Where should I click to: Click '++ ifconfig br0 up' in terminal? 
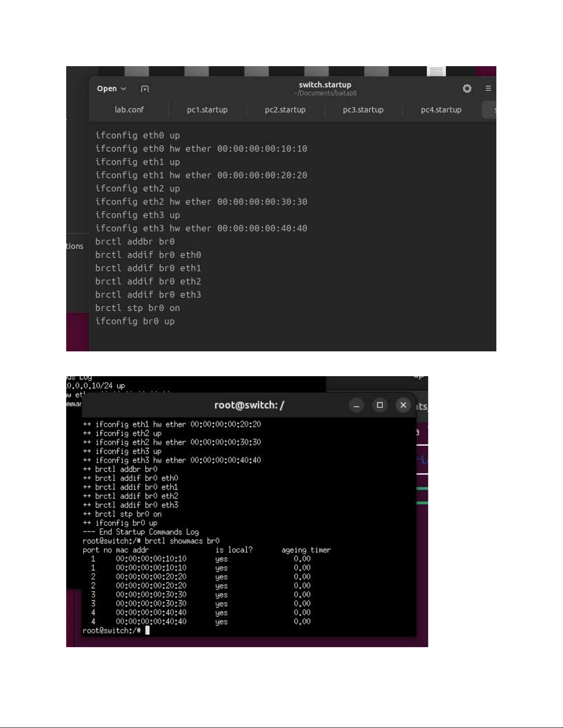click(x=120, y=523)
